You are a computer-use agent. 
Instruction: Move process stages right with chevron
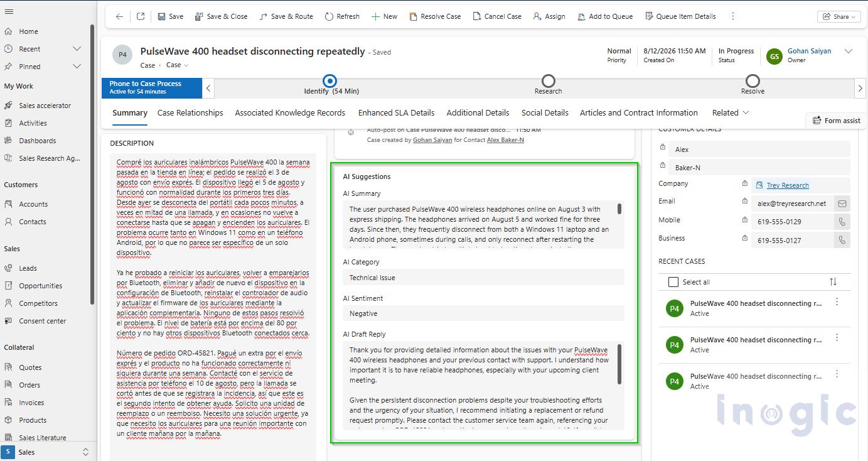tap(860, 89)
